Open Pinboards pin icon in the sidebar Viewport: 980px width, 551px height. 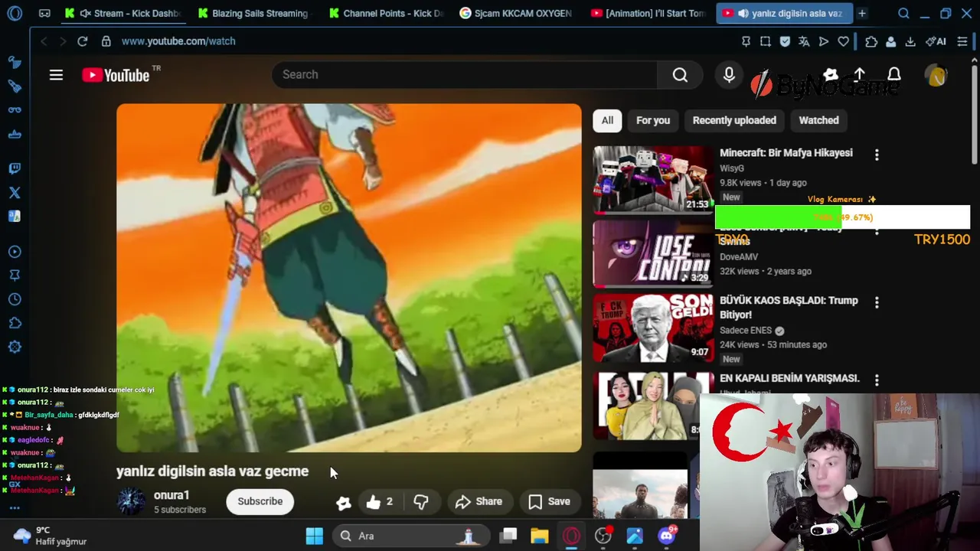pyautogui.click(x=15, y=275)
